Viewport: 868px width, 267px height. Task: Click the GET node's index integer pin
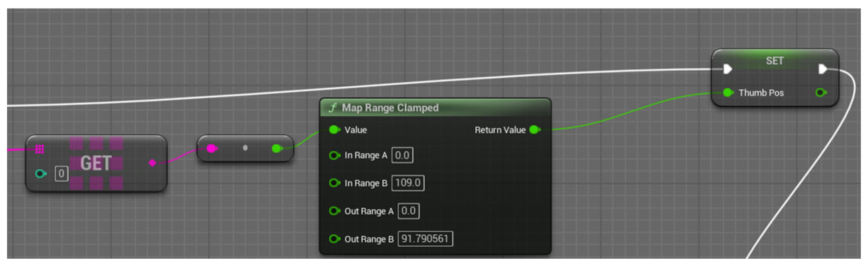click(x=41, y=173)
